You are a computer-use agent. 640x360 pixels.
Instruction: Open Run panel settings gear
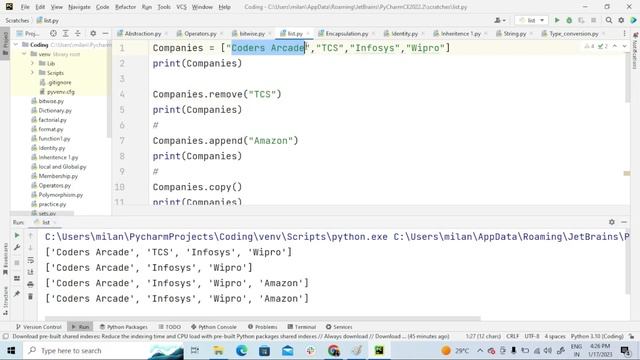click(x=611, y=222)
